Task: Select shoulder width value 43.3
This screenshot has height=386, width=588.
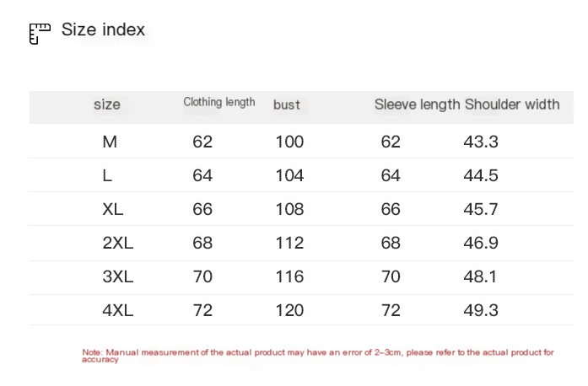Action: point(481,142)
